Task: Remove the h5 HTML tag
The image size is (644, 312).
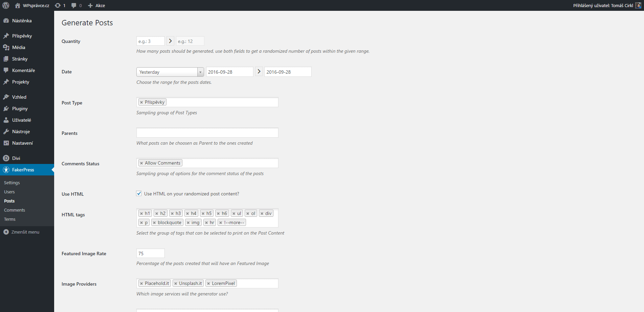Action: pos(203,214)
